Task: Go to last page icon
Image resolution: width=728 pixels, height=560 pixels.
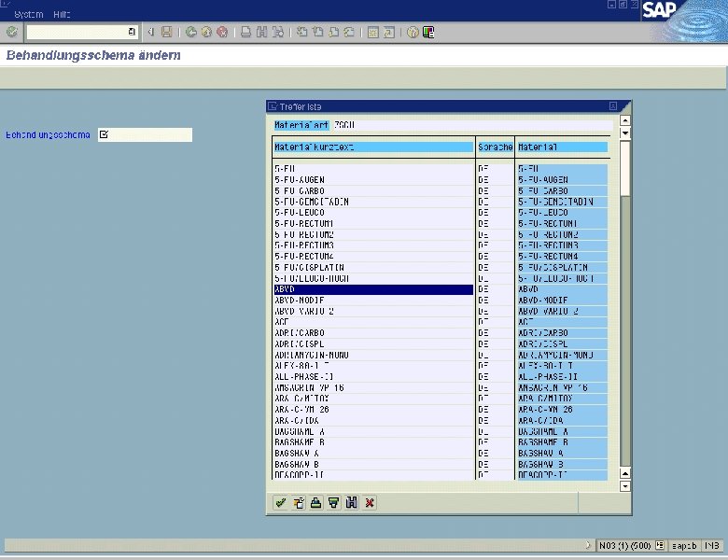Action: pos(349,32)
